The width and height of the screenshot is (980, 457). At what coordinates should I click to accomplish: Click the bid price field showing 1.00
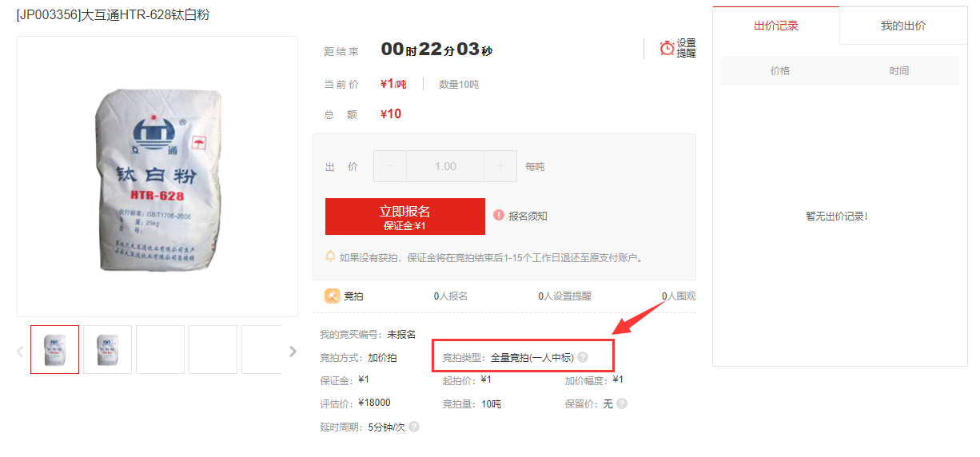coord(445,166)
